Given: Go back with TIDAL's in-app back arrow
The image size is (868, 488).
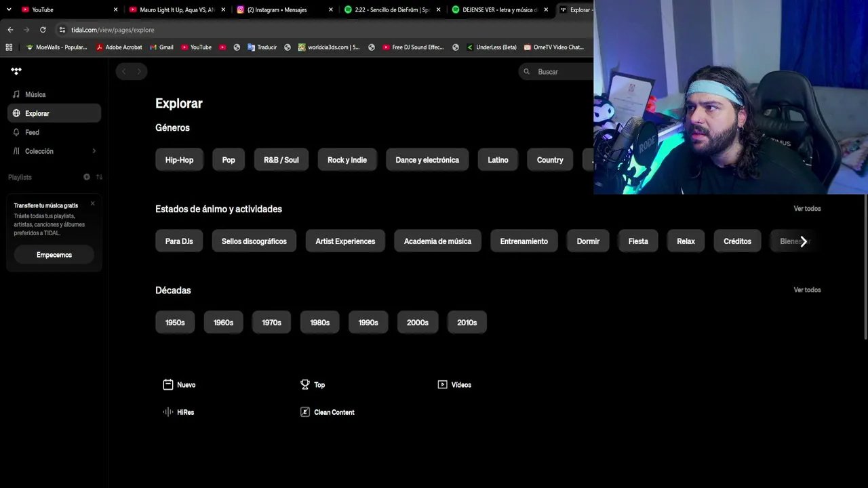Looking at the screenshot, I should click(x=123, y=71).
